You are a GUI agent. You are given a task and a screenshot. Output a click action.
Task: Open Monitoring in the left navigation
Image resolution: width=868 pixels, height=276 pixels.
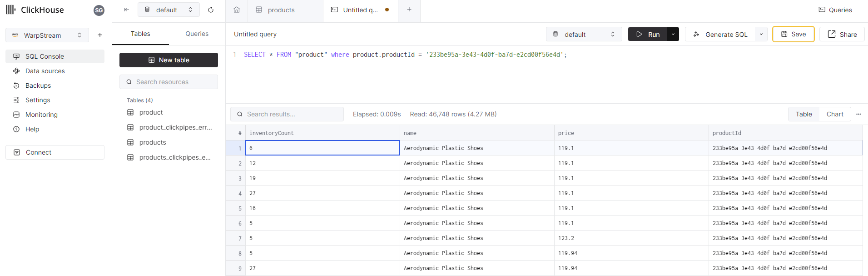[x=41, y=115]
